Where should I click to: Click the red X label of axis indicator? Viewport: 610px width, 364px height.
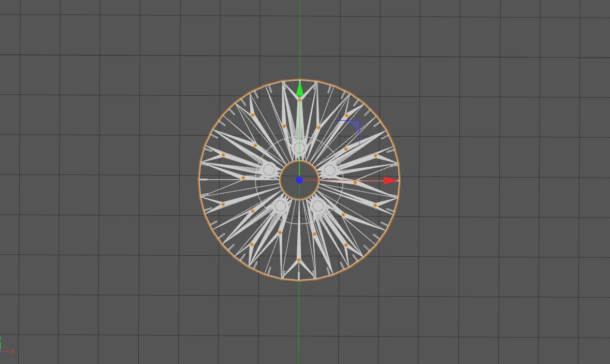point(13,352)
